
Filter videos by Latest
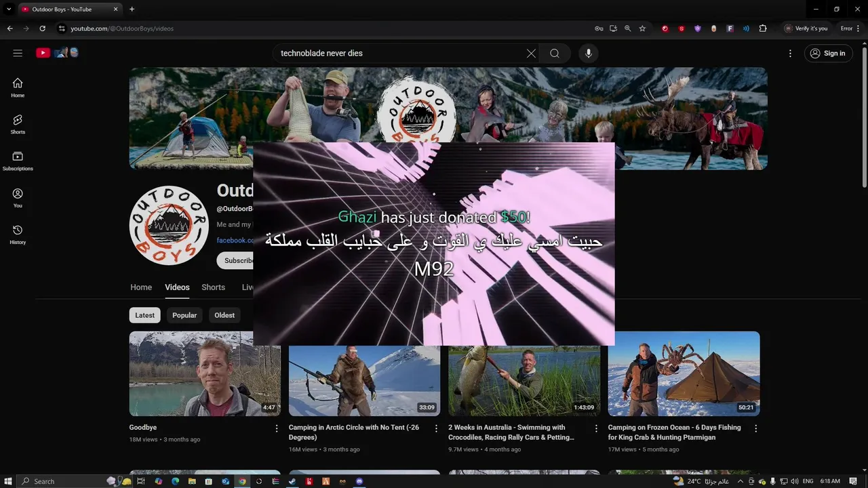click(144, 315)
